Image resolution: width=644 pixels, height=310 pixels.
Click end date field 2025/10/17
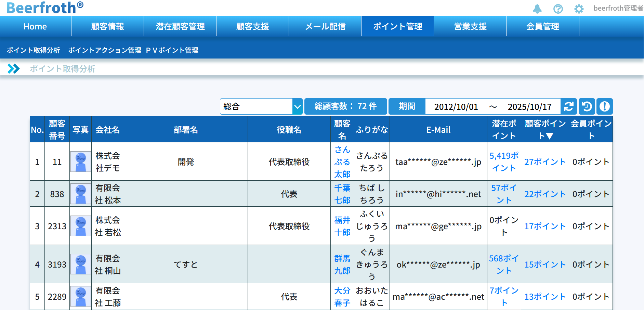coord(529,107)
